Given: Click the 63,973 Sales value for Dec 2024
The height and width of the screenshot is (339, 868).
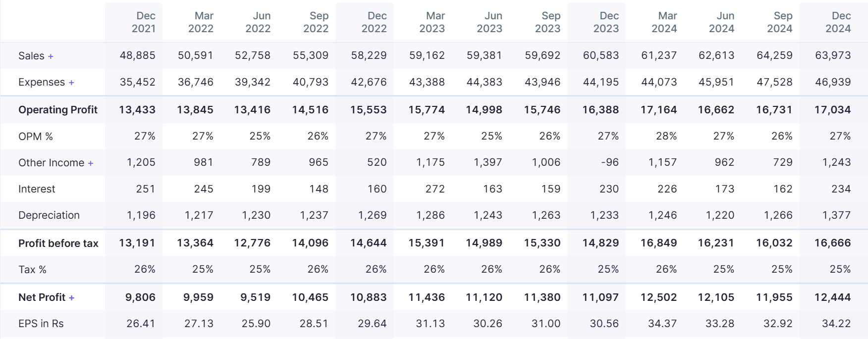Looking at the screenshot, I should (x=833, y=55).
